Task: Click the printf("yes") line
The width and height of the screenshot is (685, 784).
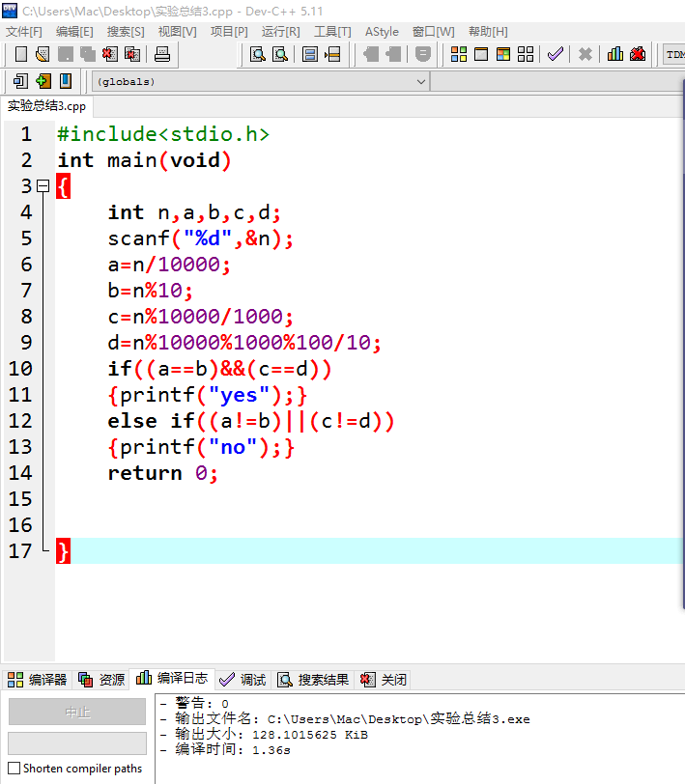Action: [x=207, y=395]
